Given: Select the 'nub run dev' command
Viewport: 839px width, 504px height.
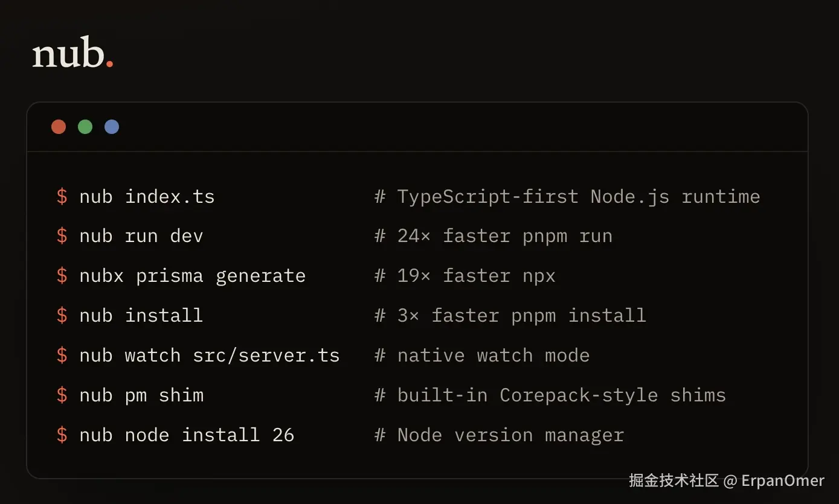Looking at the screenshot, I should 141,236.
